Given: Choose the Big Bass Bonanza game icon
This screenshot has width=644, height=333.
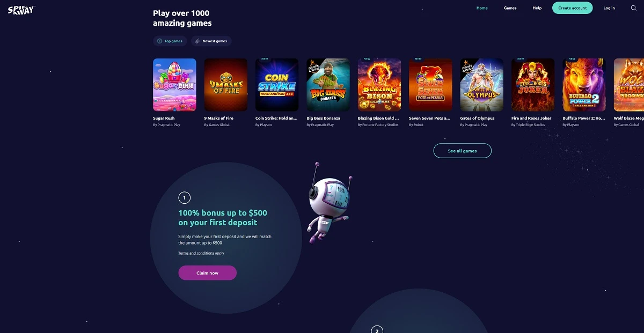Looking at the screenshot, I should 328,85.
